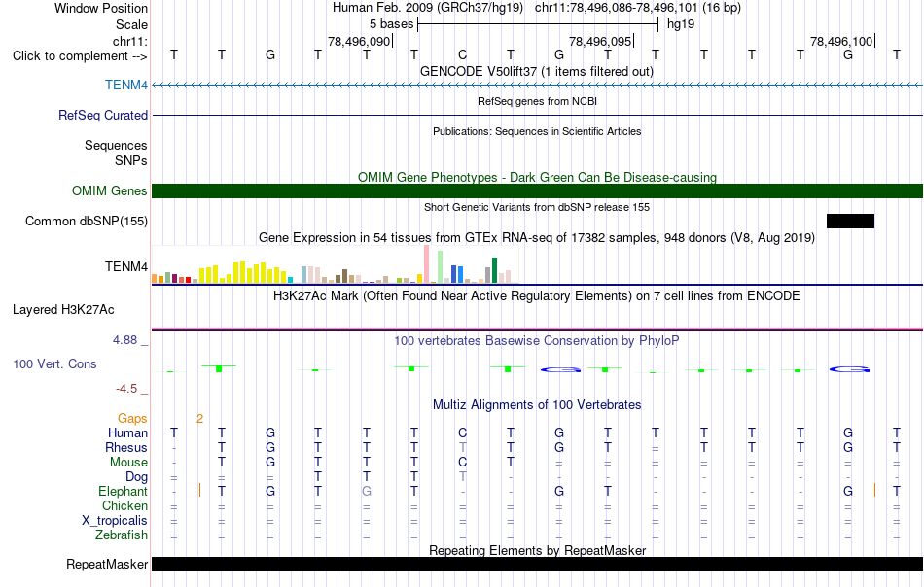The width and height of the screenshot is (924, 587).
Task: Open RefSeq Curated track label
Action: pyautogui.click(x=103, y=115)
